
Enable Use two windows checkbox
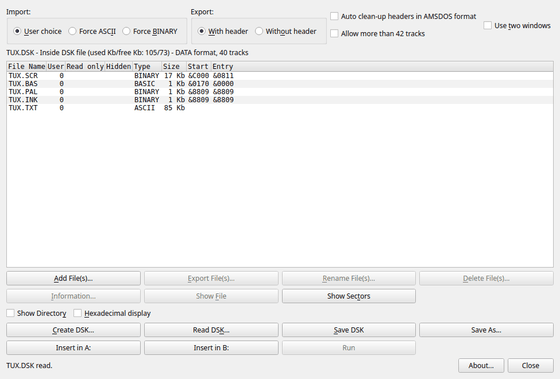point(517,26)
